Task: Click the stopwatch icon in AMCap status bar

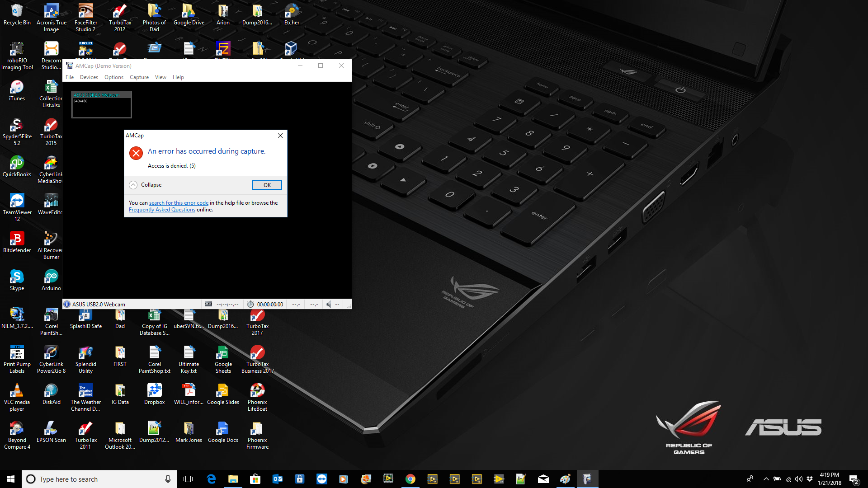Action: 250,304
